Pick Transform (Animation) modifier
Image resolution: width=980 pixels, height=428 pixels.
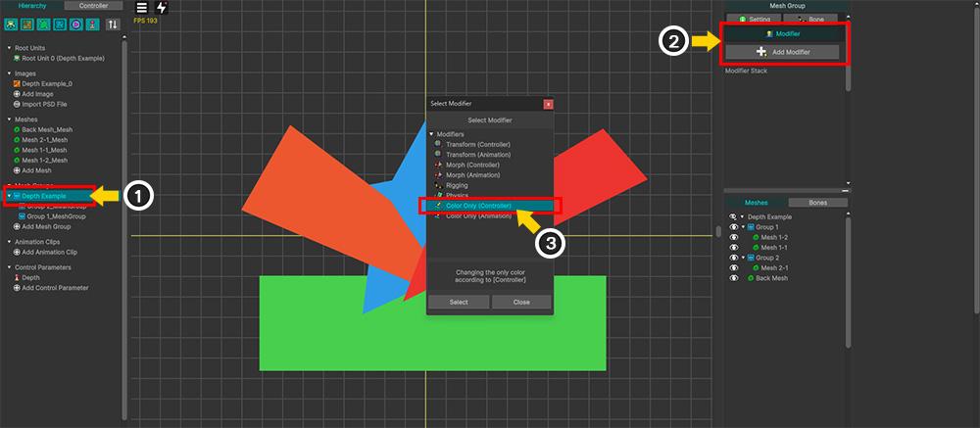(477, 154)
